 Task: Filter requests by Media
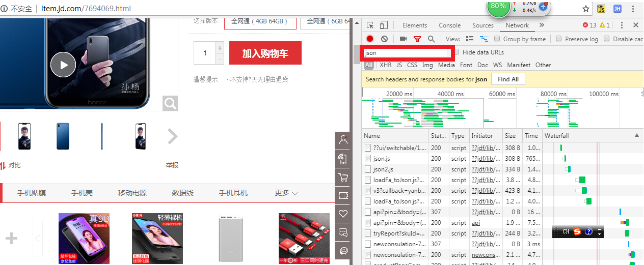tap(446, 65)
